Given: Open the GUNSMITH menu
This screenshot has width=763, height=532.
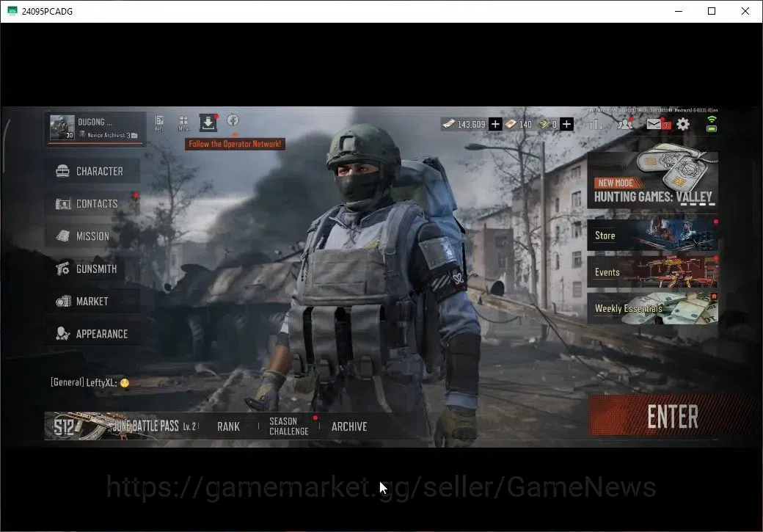Looking at the screenshot, I should point(92,269).
